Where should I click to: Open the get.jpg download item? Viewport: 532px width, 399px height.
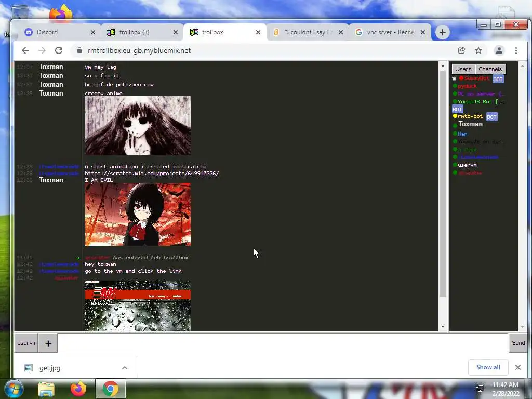(x=49, y=368)
